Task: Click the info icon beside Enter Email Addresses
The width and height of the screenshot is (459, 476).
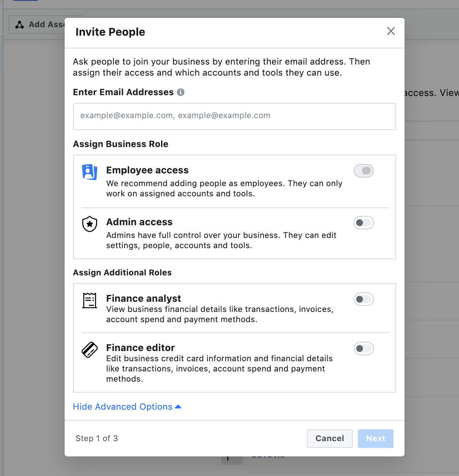Action: pyautogui.click(x=181, y=92)
